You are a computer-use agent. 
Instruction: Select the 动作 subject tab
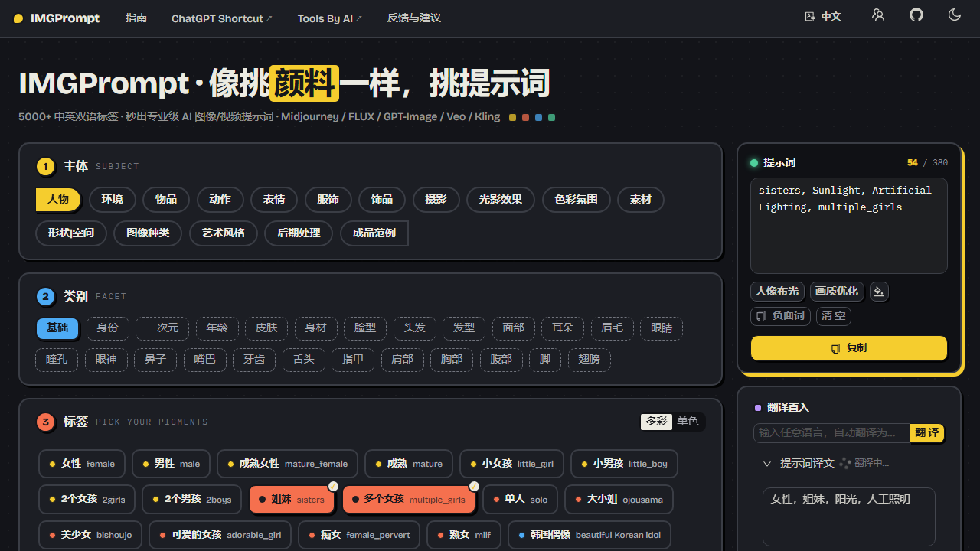click(220, 199)
